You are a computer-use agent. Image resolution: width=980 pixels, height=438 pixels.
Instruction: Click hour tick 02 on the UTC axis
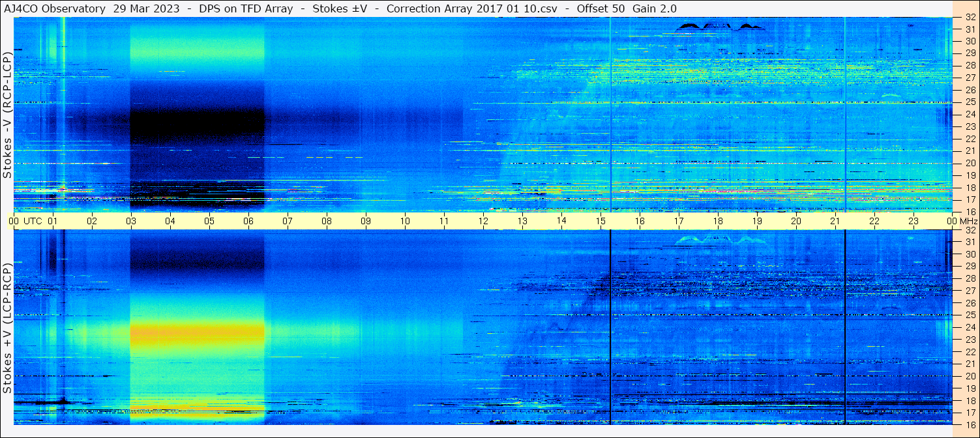click(92, 221)
